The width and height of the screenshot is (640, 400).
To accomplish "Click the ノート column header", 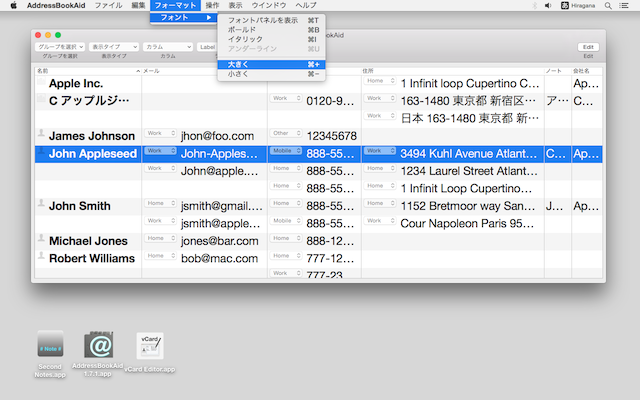I will coord(558,71).
